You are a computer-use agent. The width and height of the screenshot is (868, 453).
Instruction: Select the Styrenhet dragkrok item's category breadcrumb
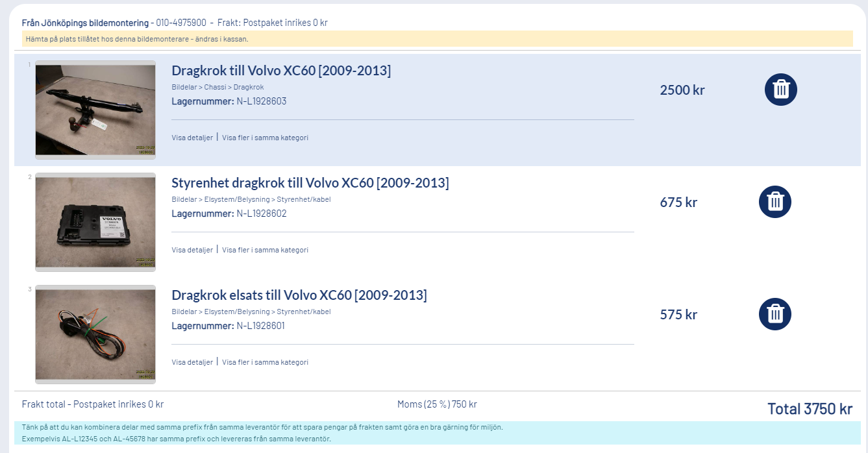coord(251,199)
